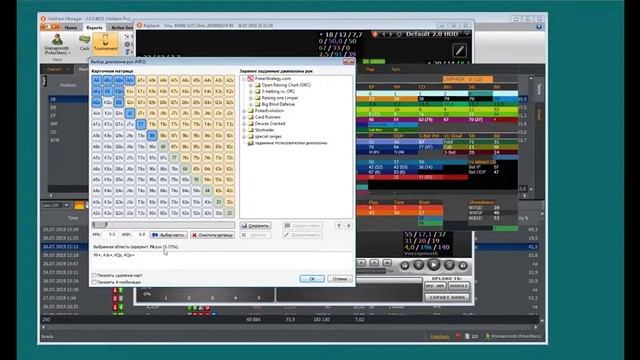Select the SB row in Position list
Screen dimensions: 640x360
pyautogui.click(x=68, y=99)
